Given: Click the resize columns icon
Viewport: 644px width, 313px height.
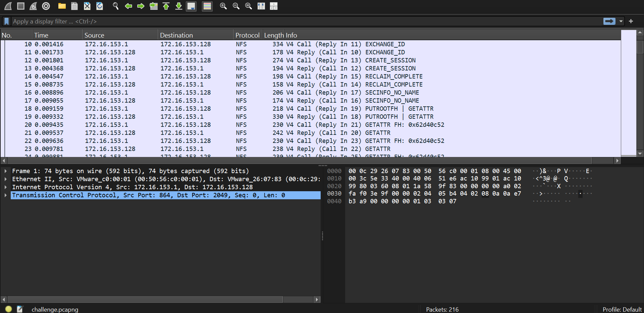Looking at the screenshot, I should click(274, 6).
